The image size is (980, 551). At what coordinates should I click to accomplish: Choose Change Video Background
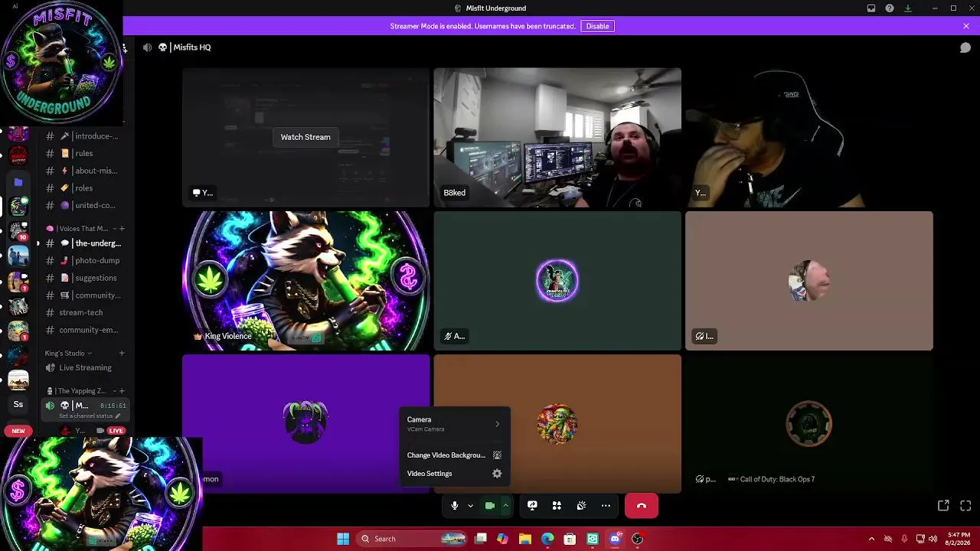pyautogui.click(x=455, y=455)
